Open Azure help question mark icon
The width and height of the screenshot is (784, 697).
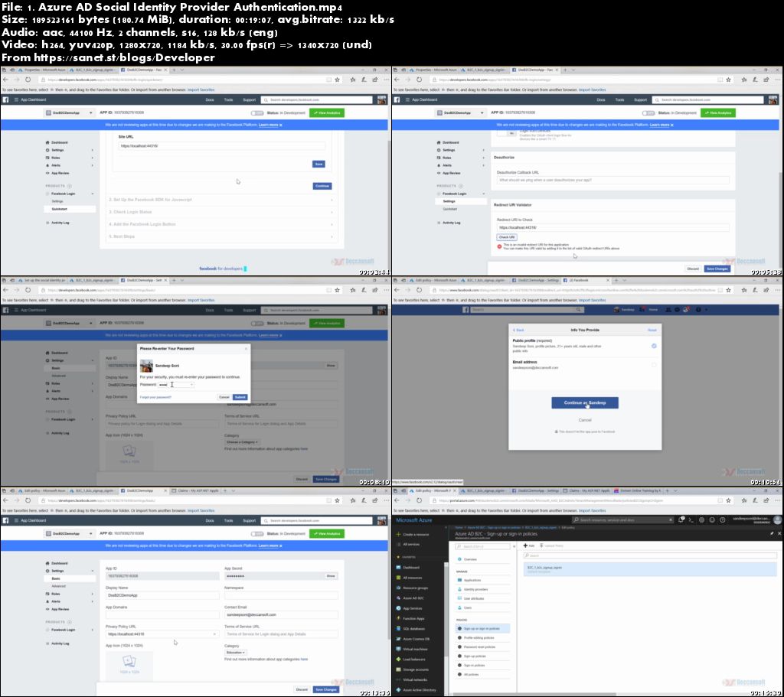[722, 520]
